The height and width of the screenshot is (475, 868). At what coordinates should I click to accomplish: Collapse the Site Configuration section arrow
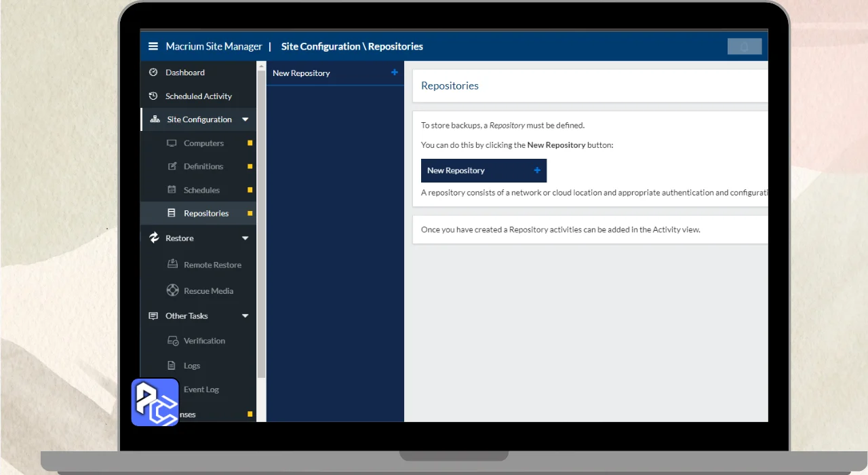[245, 119]
